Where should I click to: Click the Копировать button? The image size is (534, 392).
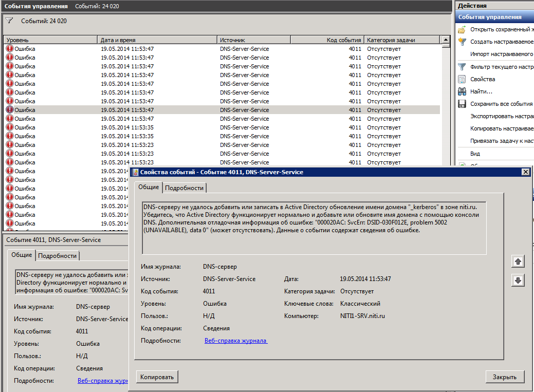point(157,377)
